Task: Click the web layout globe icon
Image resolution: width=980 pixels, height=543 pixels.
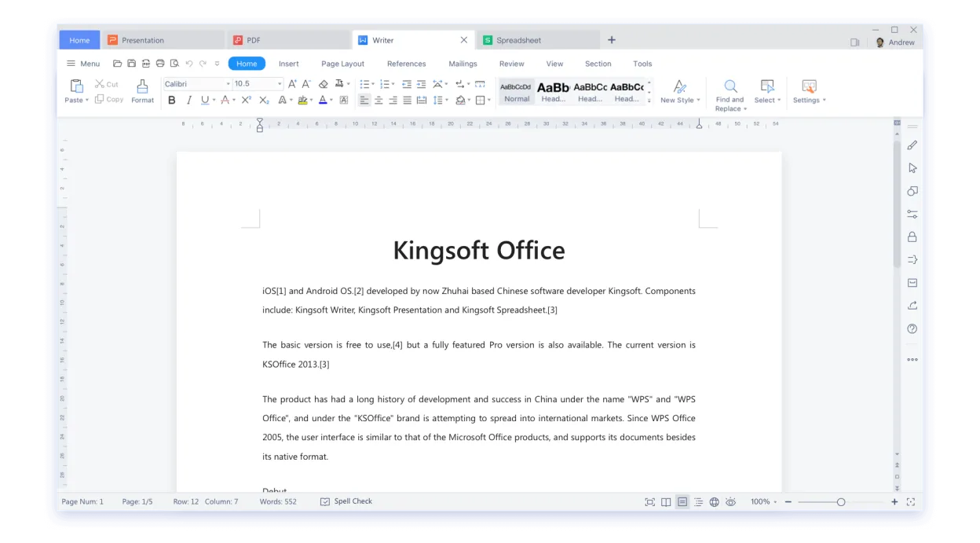Action: point(715,502)
